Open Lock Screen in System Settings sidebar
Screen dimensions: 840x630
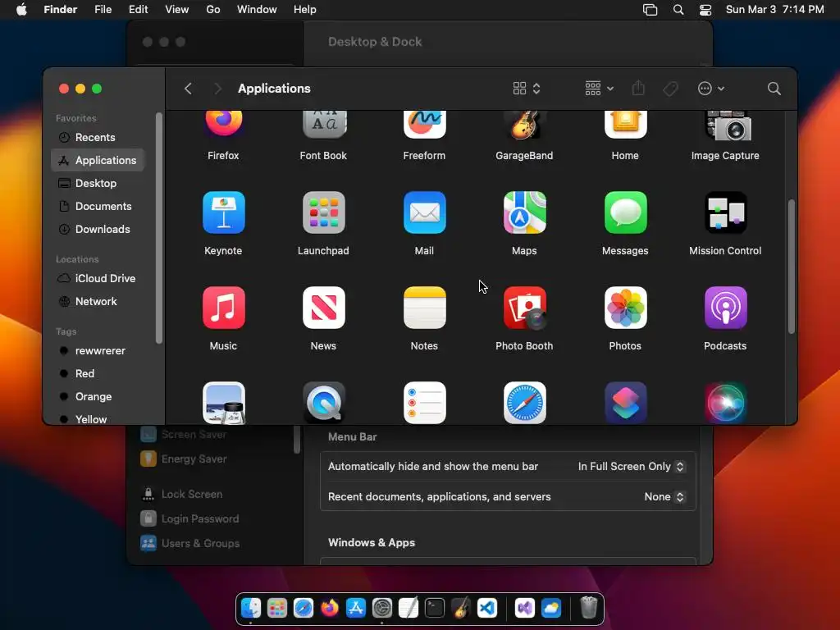(x=182, y=494)
